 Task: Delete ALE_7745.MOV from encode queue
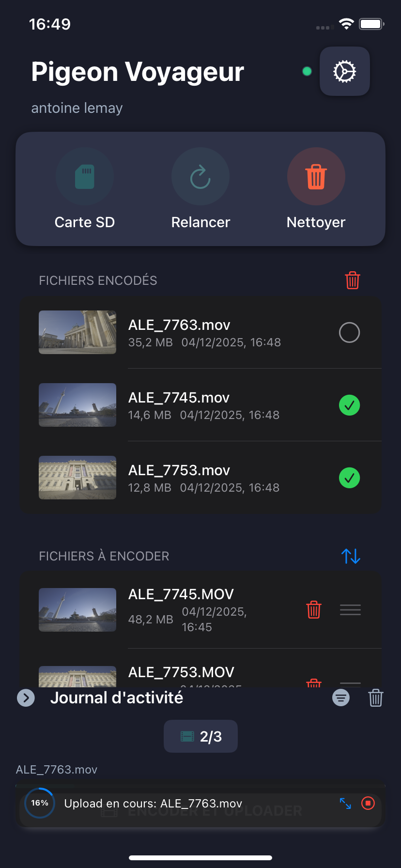click(x=314, y=609)
